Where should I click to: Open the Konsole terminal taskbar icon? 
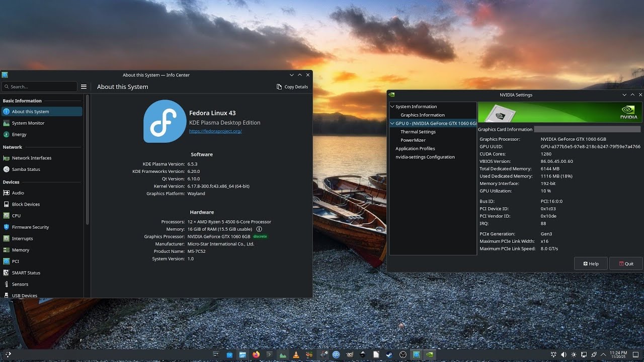point(269,354)
